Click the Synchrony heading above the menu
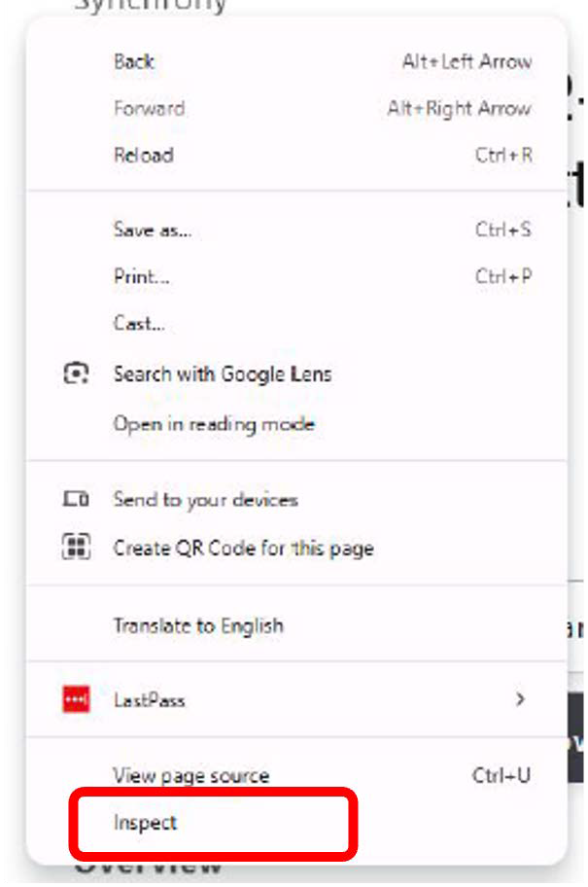 pos(151,7)
